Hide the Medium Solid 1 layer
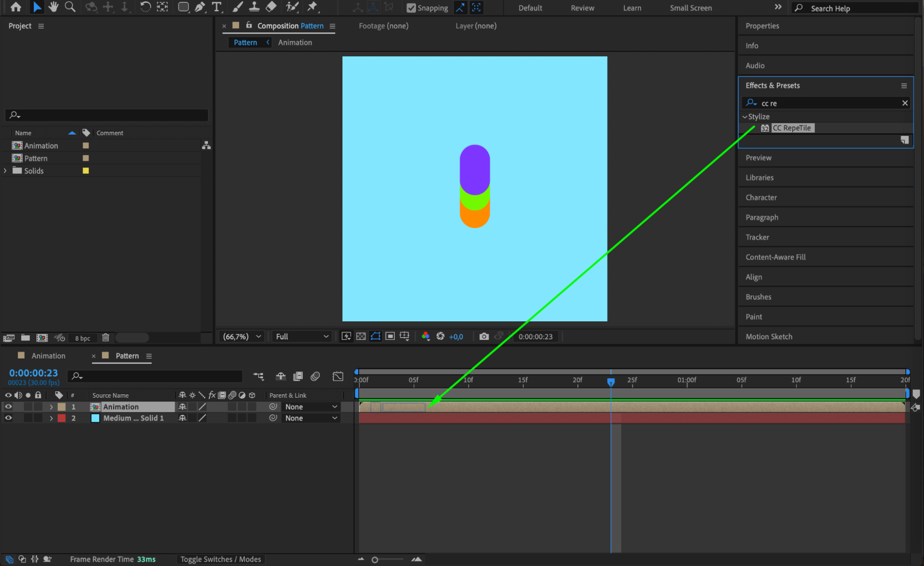 [8, 418]
